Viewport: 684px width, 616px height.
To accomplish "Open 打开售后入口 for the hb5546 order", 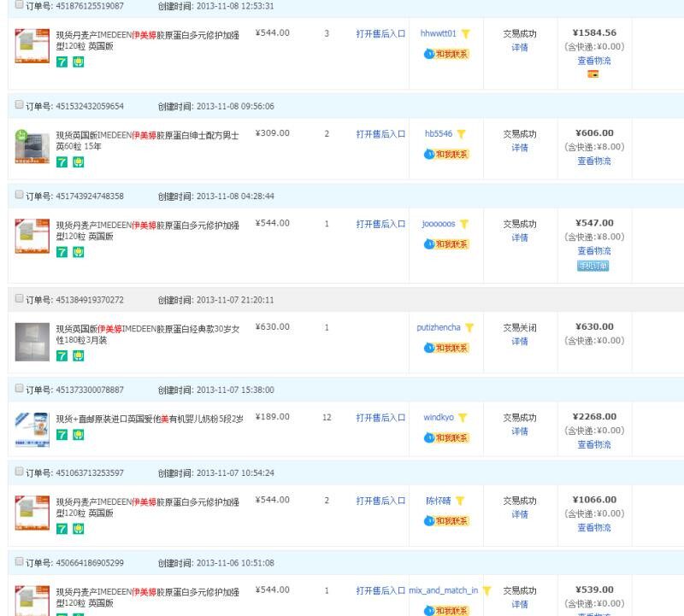I will tap(380, 134).
